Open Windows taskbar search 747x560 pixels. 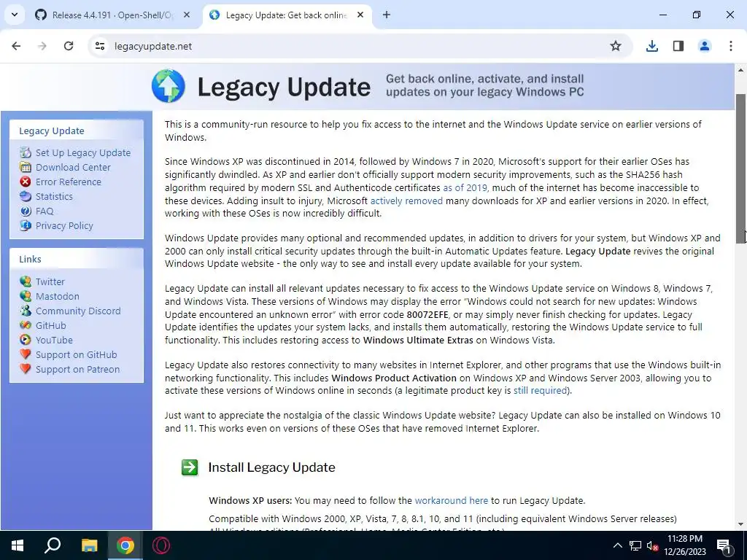53,545
